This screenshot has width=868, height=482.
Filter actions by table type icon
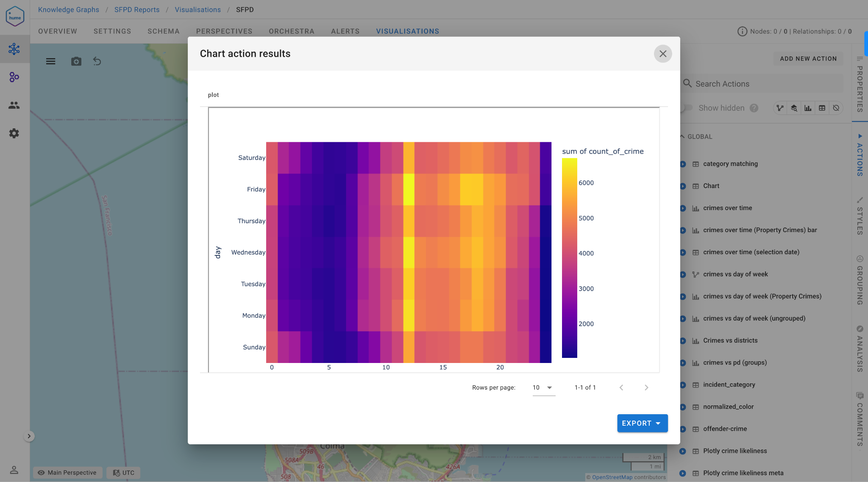click(822, 108)
